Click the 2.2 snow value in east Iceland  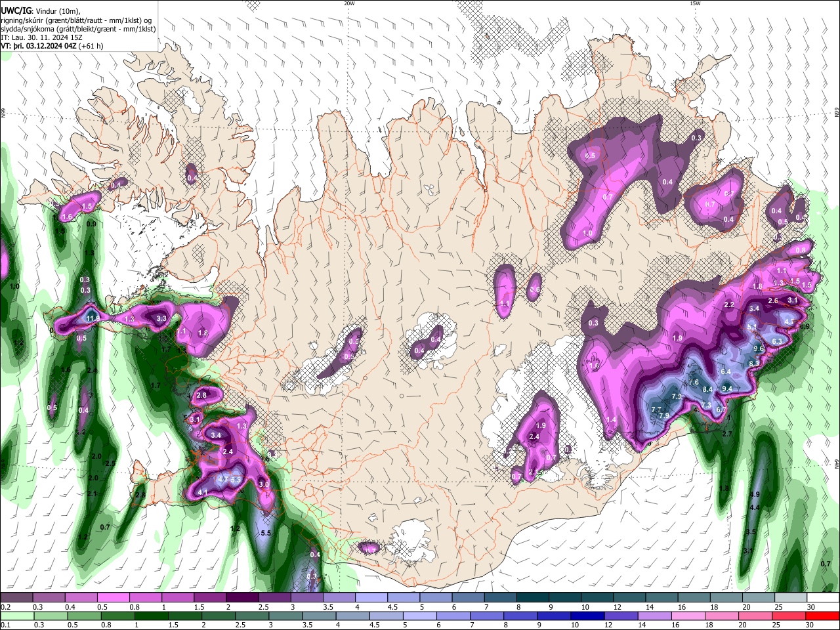pyautogui.click(x=729, y=305)
